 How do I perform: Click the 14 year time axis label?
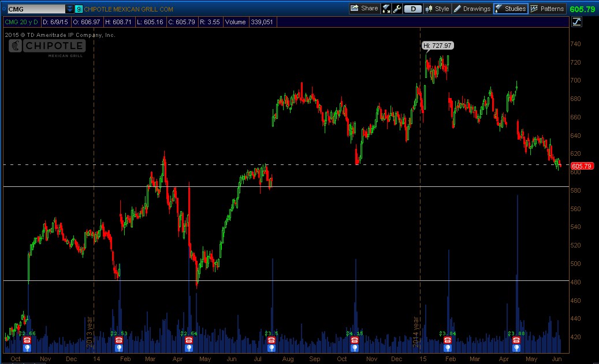point(96,359)
